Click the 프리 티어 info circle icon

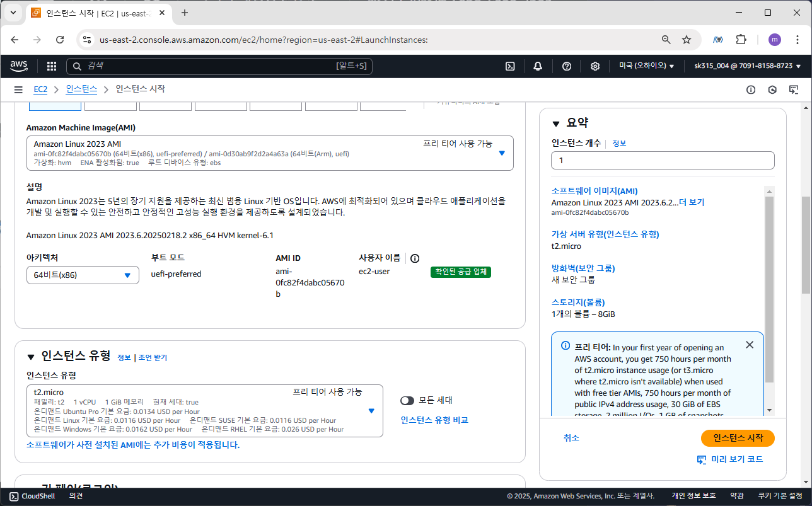(565, 347)
